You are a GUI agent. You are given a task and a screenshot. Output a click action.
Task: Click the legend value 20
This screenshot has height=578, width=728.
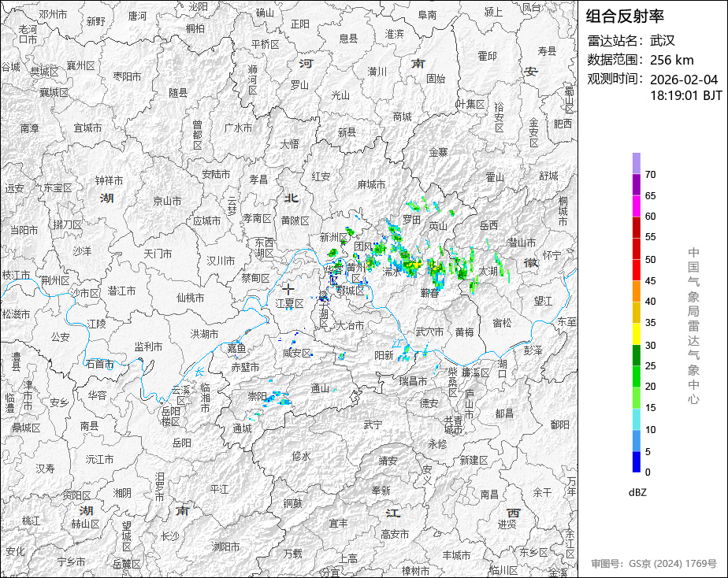coord(651,387)
